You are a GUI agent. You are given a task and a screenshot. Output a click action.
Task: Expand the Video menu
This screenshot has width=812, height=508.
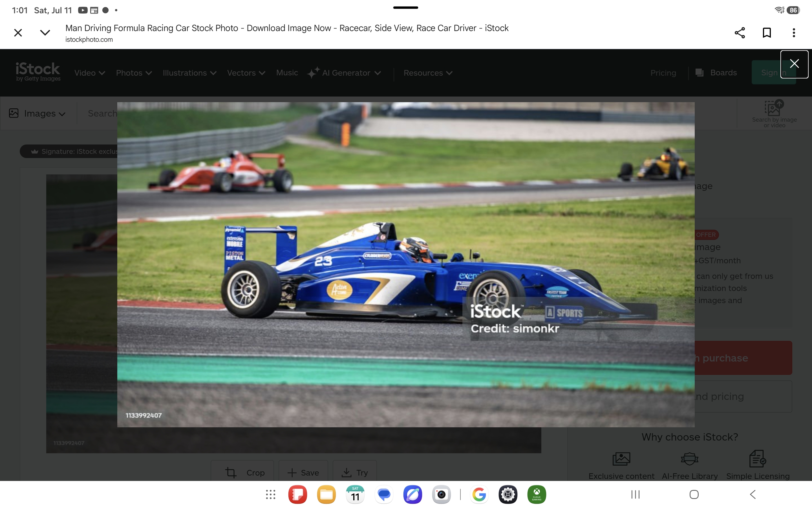90,73
